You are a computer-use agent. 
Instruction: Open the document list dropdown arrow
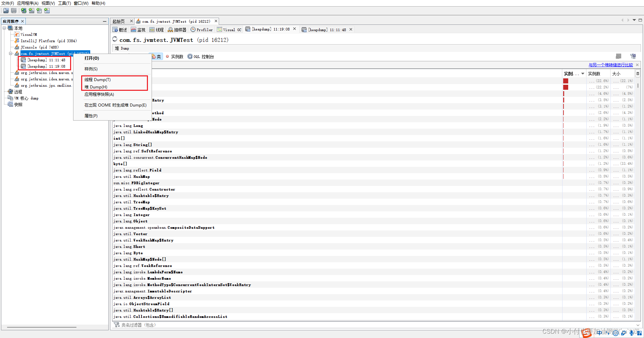pos(634,20)
